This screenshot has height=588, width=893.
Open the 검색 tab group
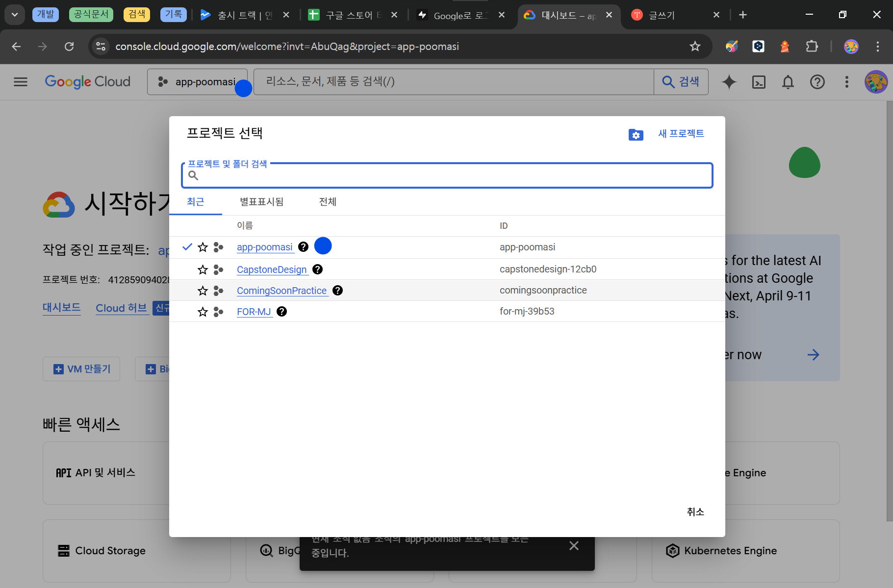pos(137,14)
